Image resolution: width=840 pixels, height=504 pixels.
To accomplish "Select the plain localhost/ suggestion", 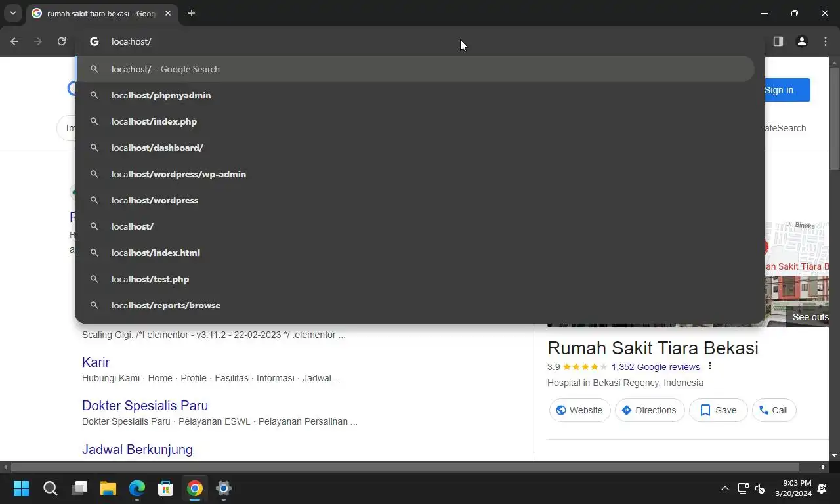I will [x=415, y=226].
